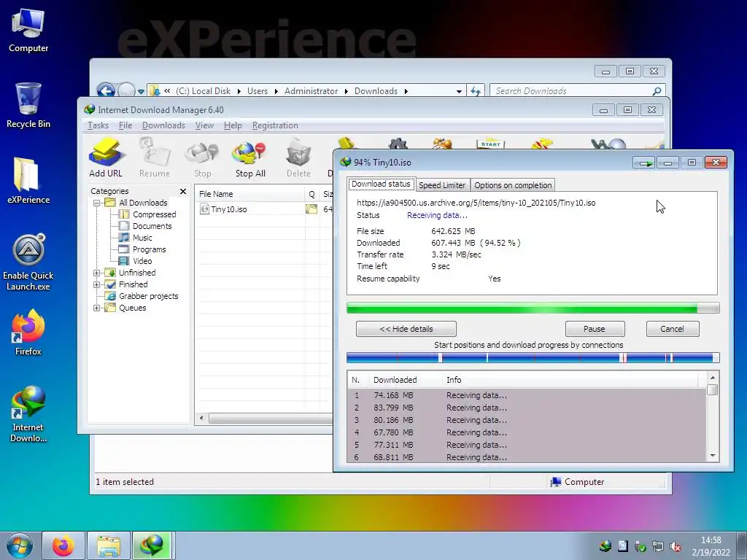Switch to the Speed Limiter tab
The width and height of the screenshot is (747, 560).
tap(442, 185)
